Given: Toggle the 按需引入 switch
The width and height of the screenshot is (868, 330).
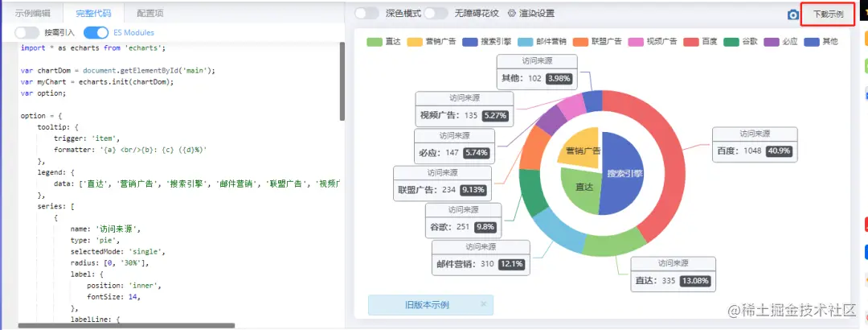Looking at the screenshot, I should click(27, 33).
